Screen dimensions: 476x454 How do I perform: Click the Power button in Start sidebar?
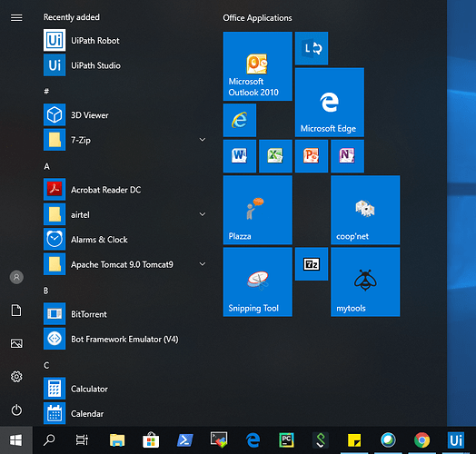click(x=16, y=410)
